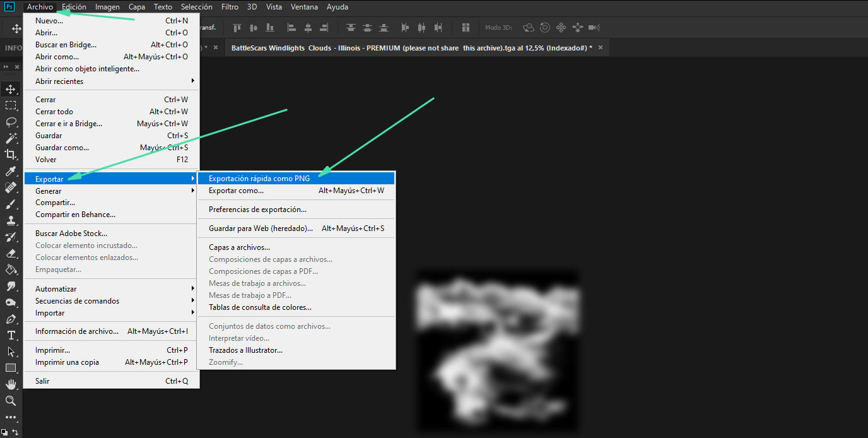Choose Trazados a Illustrator...
The height and width of the screenshot is (438, 868).
point(296,350)
